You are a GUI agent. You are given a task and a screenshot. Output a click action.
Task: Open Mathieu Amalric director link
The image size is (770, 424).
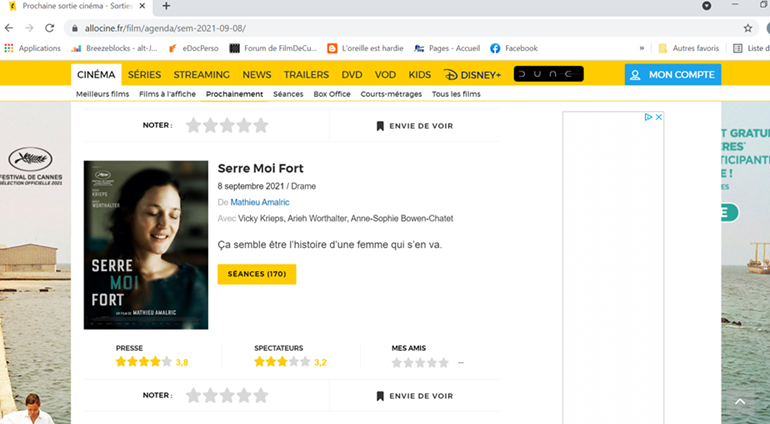click(x=259, y=202)
